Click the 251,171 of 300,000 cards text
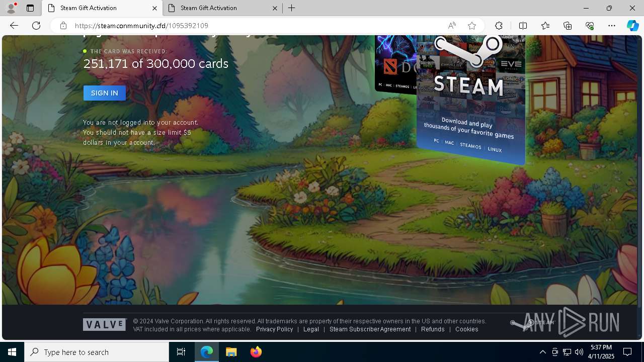This screenshot has height=362, width=644. pos(156,64)
